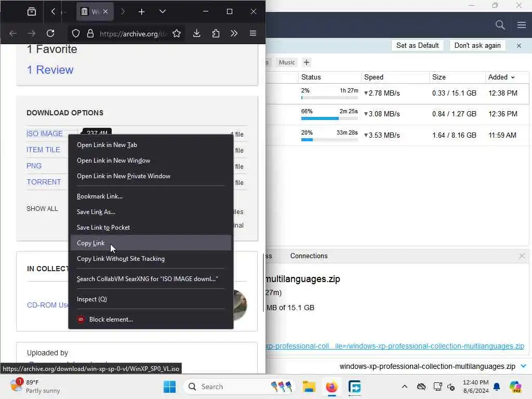532x399 pixels.
Task: Choose Open Link in New Tab
Action: 151,145
